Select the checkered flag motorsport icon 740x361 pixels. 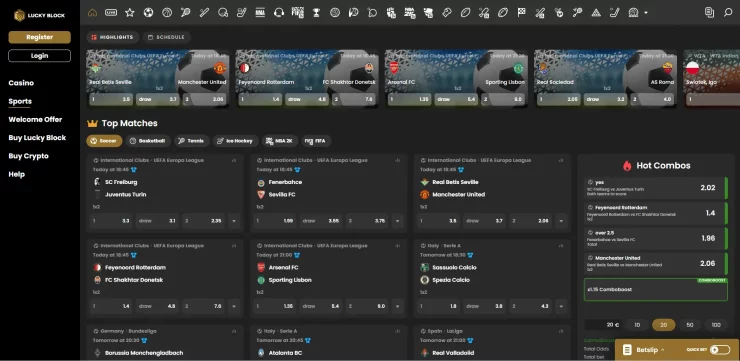click(521, 13)
